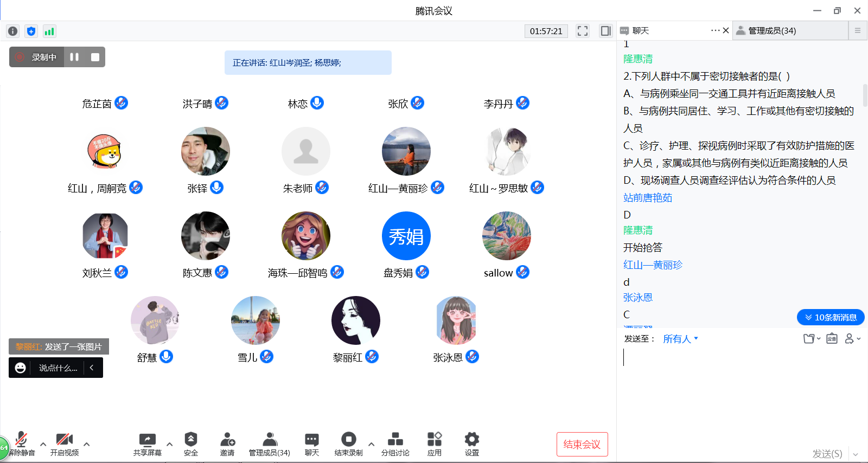
Task: Open 管理成员(34) in the bottom toolbar
Action: click(x=270, y=444)
